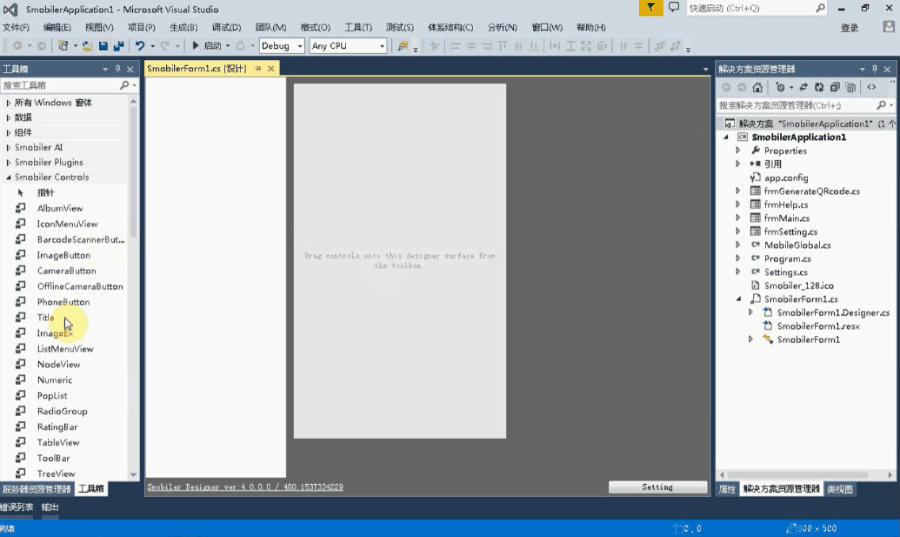
Task: Click the Save All toolbar icon
Action: pos(119,45)
